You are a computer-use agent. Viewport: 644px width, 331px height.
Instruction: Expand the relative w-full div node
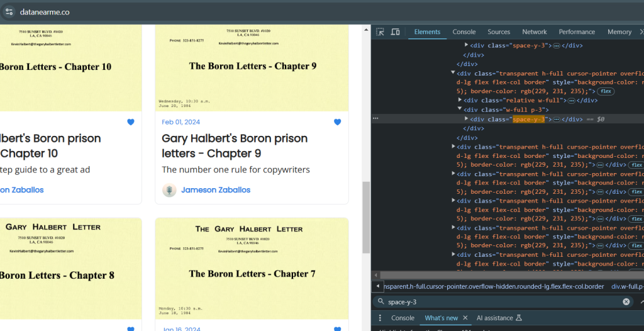point(460,100)
